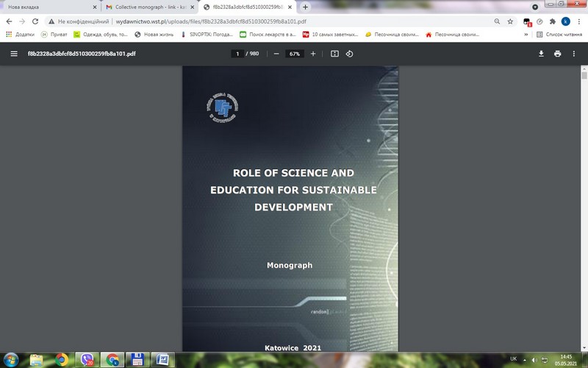Rotate the document counterclockwise
This screenshot has width=588, height=368.
pos(350,54)
